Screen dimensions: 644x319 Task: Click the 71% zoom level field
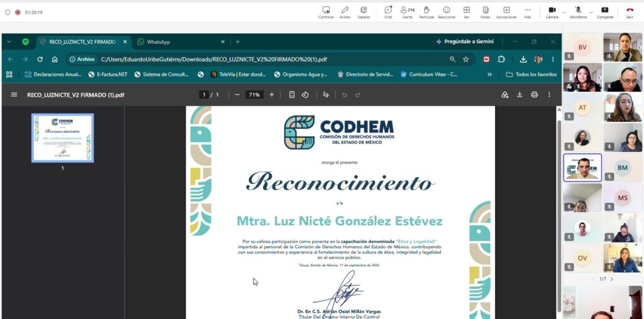254,95
